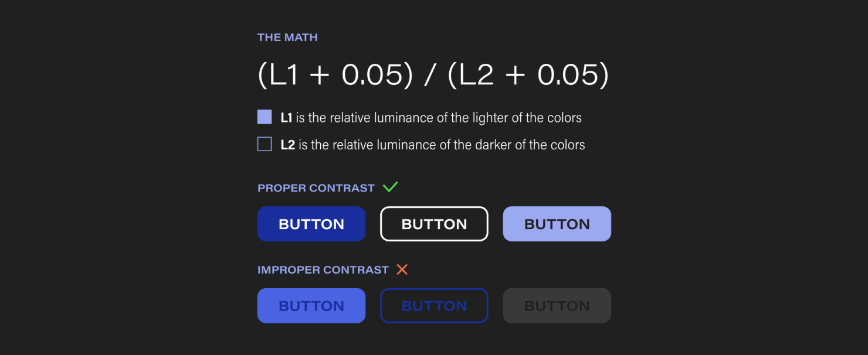
Task: Click the IMPROPER CONTRAST label text
Action: [x=323, y=270]
